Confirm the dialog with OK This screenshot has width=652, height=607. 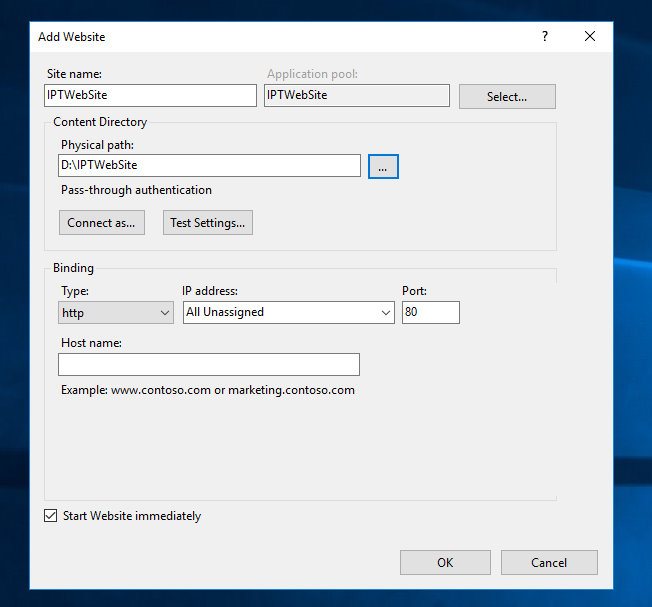pyautogui.click(x=445, y=562)
